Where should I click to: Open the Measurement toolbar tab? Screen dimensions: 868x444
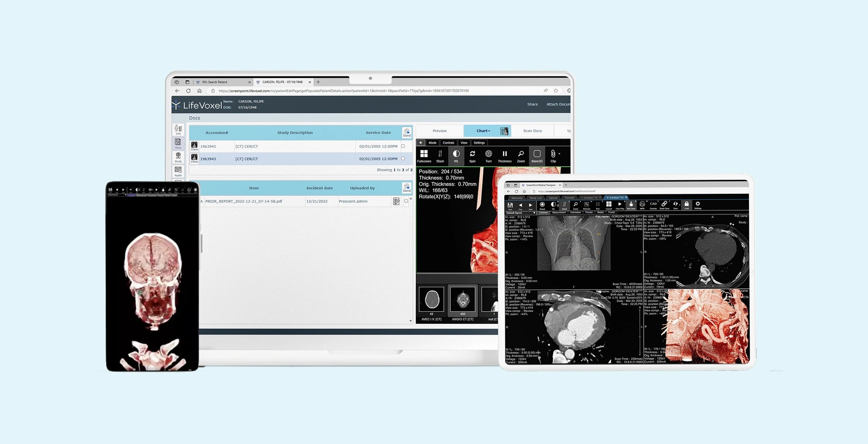559,212
